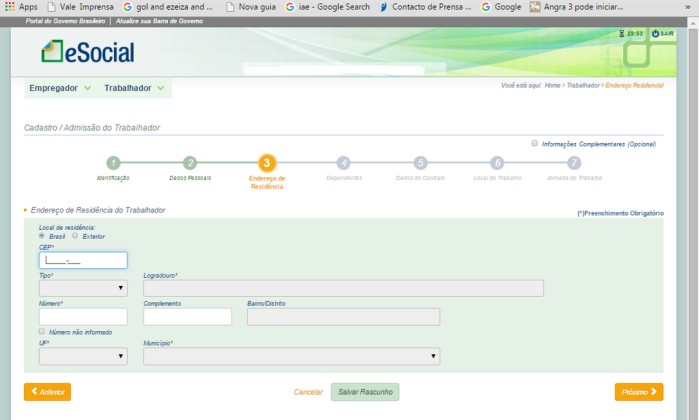This screenshot has width=699, height=420.
Task: Click step 1 Identificação circle
Action: [x=113, y=163]
